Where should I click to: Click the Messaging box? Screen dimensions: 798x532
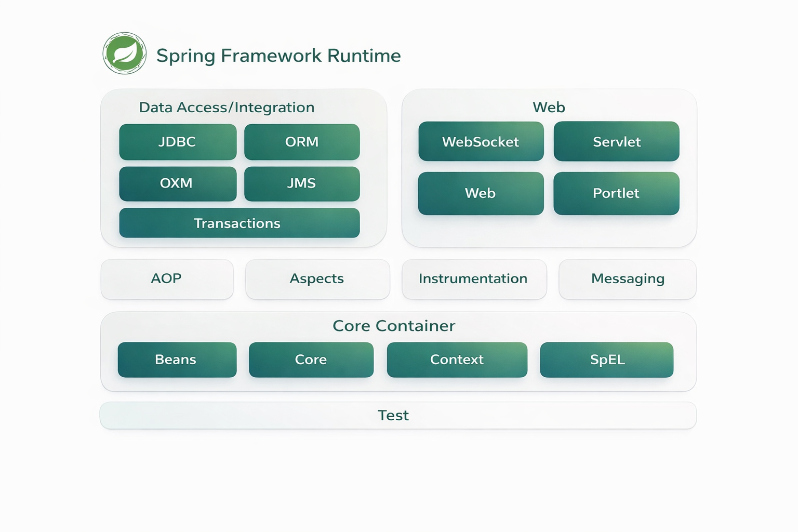(628, 279)
